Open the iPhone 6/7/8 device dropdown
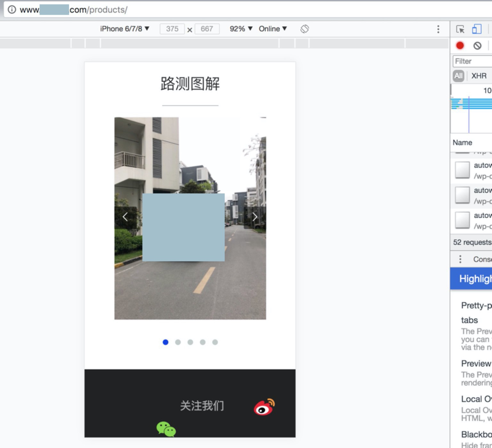Image resolution: width=492 pixels, height=448 pixels. tap(125, 29)
